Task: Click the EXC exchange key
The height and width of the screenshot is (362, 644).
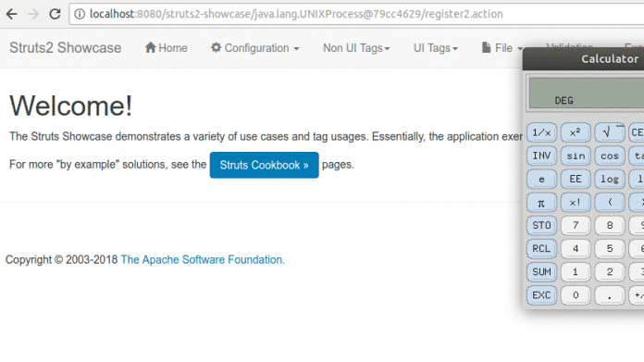Action: click(541, 295)
